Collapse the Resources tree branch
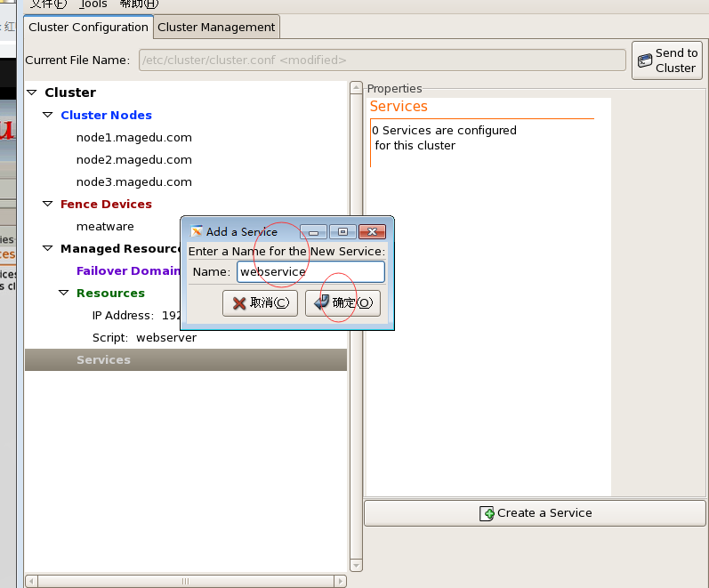Viewport: 709px width, 588px height. pos(64,293)
